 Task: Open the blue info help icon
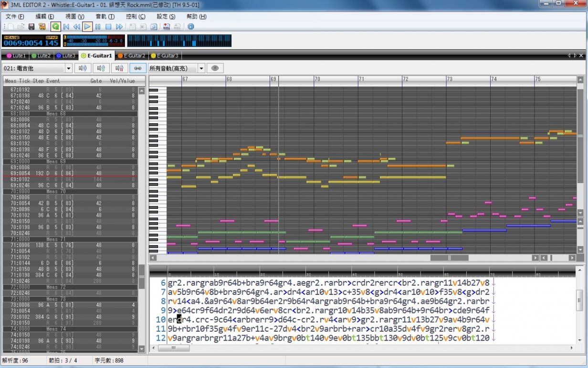tap(191, 27)
